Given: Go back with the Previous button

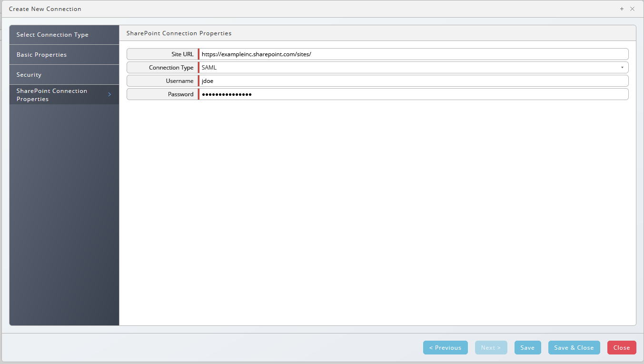Looking at the screenshot, I should pos(446,348).
